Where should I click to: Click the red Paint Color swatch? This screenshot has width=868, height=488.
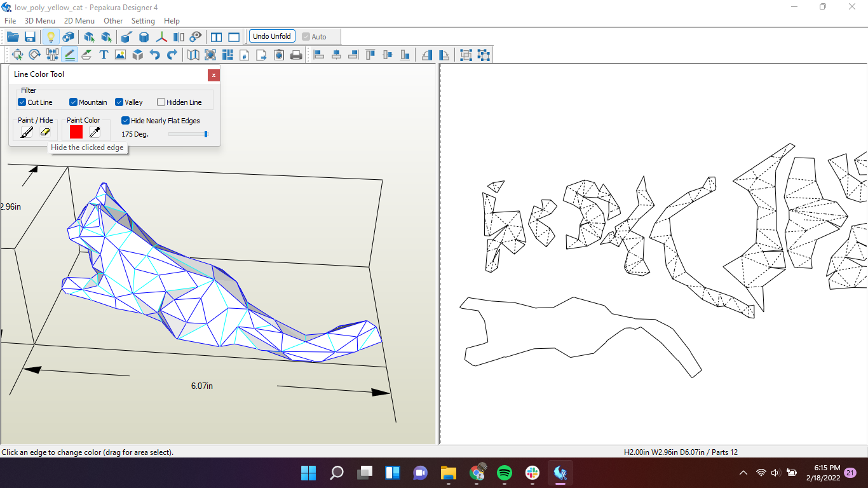(76, 132)
